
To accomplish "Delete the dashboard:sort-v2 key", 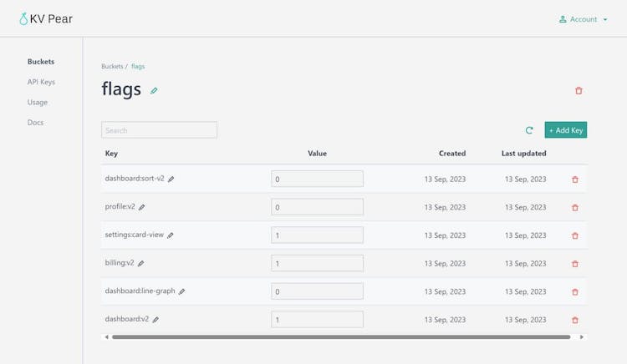I will (x=574, y=179).
